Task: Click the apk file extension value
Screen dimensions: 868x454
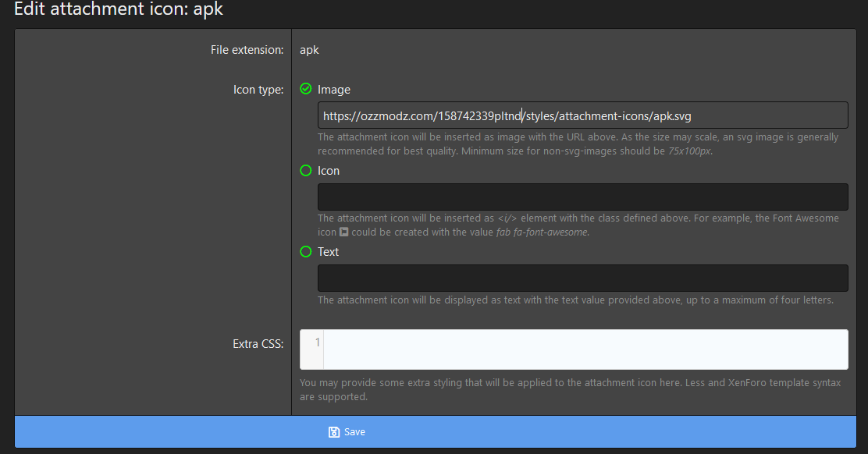Action: coord(309,50)
